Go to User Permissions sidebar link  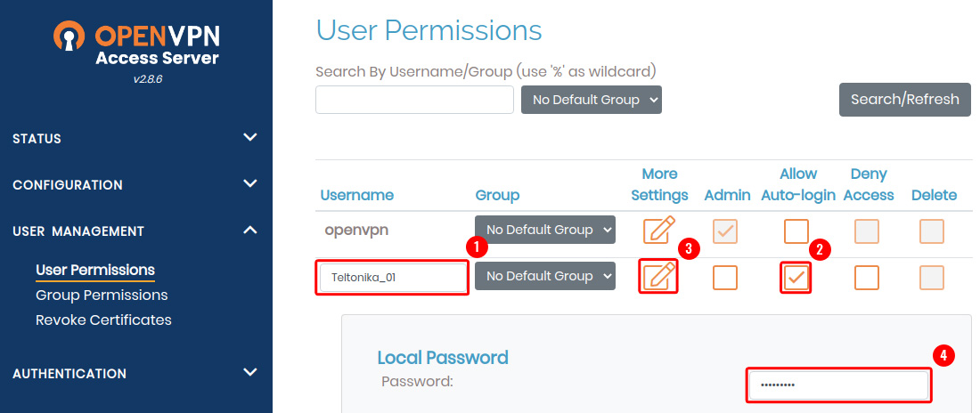pos(95,270)
